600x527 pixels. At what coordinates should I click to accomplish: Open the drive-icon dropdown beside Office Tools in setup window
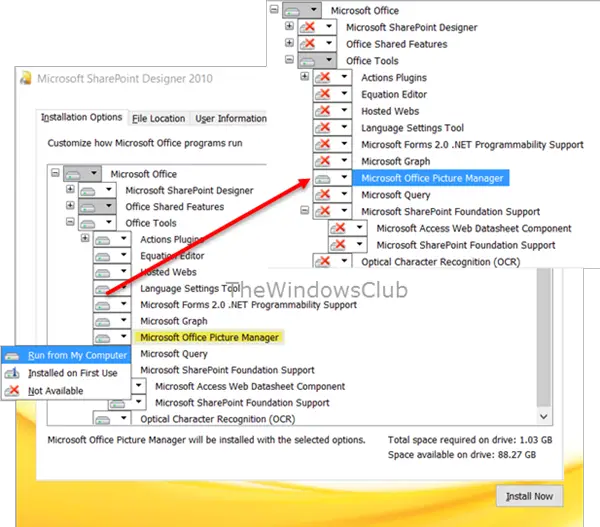click(x=109, y=222)
